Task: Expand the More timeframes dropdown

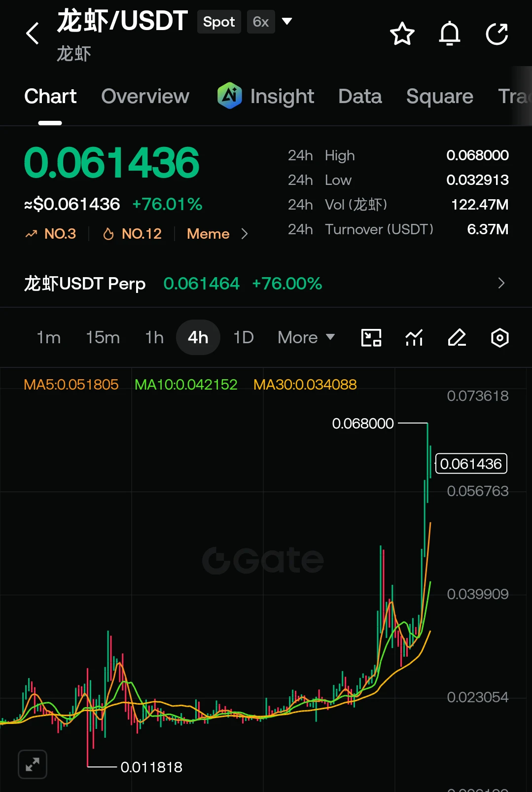Action: (x=306, y=337)
